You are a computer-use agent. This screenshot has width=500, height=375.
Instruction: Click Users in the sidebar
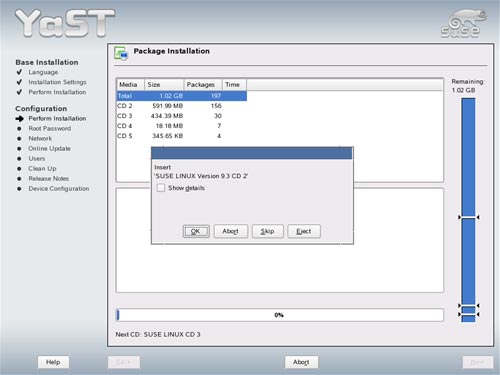pos(37,158)
